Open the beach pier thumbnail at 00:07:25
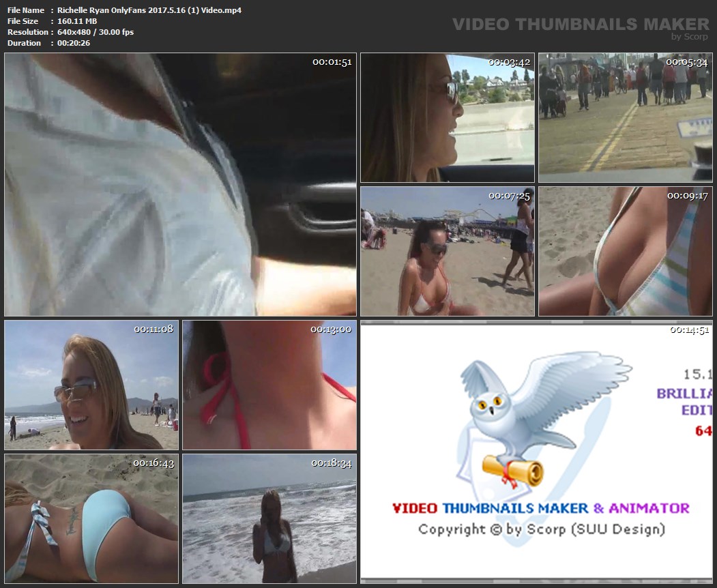This screenshot has width=717, height=588. click(x=447, y=251)
